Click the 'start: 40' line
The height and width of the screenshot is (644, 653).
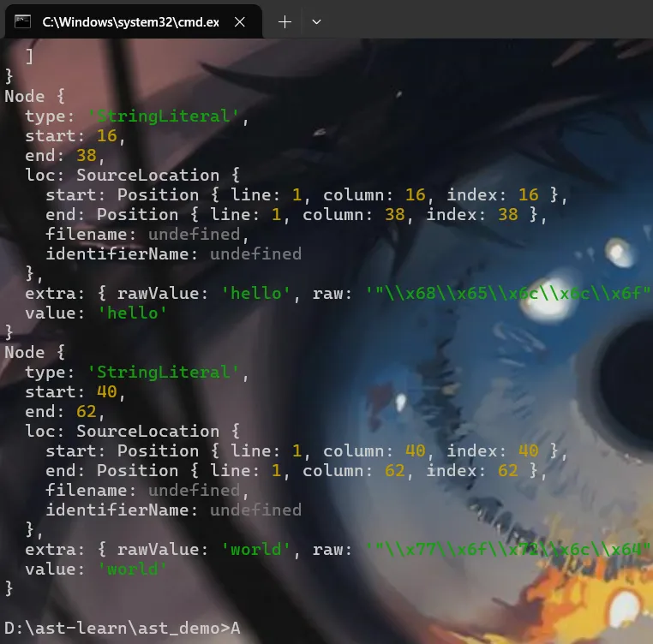[x=75, y=392]
